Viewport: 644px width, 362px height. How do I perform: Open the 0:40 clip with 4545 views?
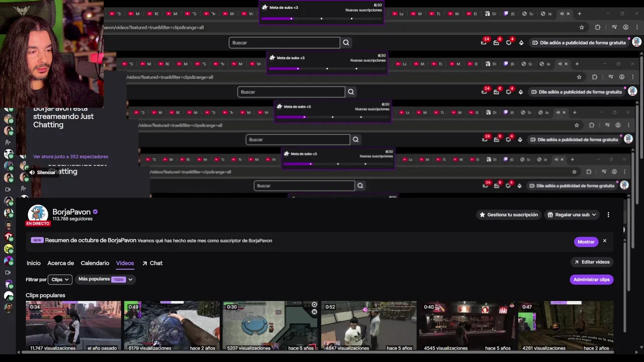[x=467, y=326]
